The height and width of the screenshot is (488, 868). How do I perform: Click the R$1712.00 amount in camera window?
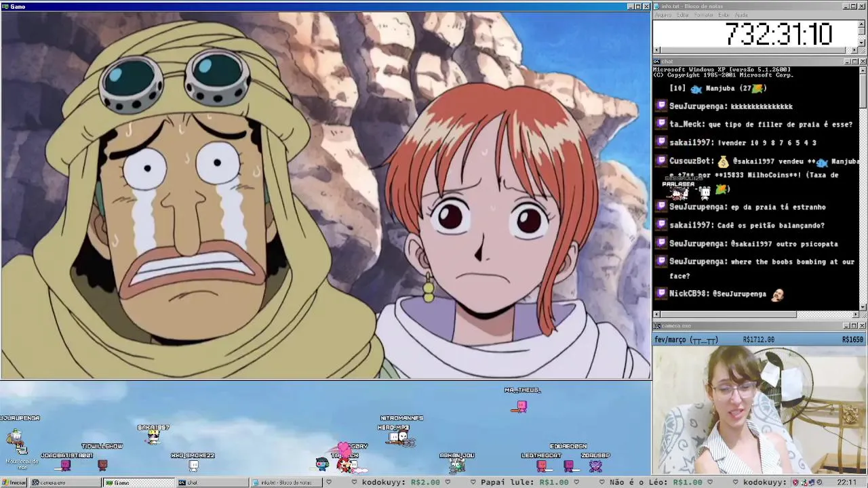758,340
